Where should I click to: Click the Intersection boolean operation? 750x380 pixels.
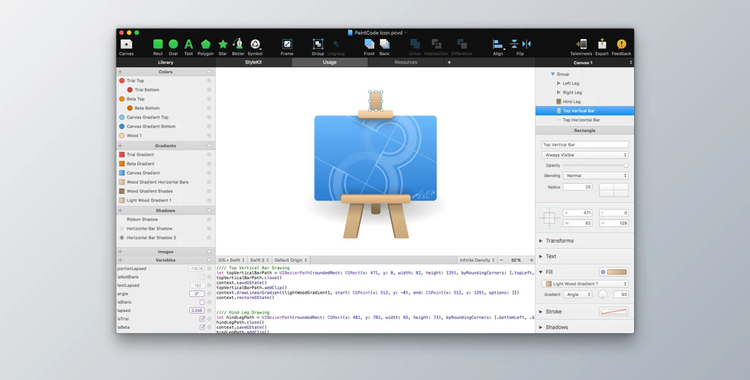pyautogui.click(x=436, y=47)
